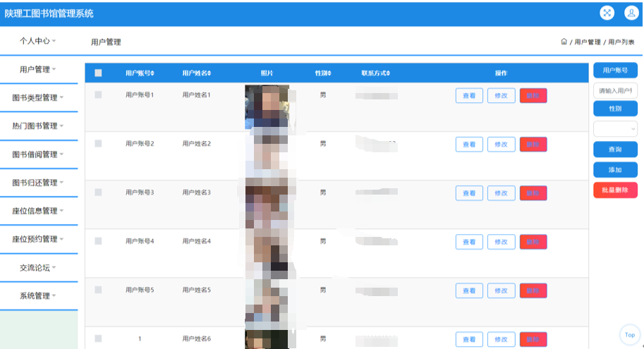Click the 性别 label button on right
This screenshot has width=644, height=349.
point(615,109)
